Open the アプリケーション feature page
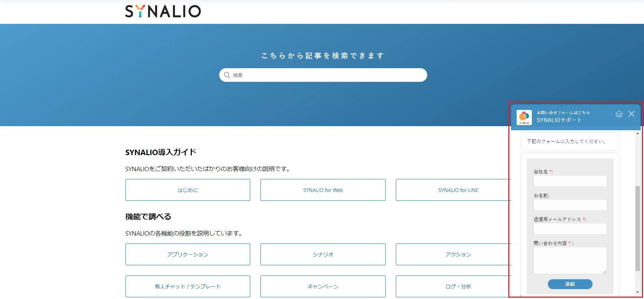Viewport: 644px width, 299px height. click(x=188, y=254)
